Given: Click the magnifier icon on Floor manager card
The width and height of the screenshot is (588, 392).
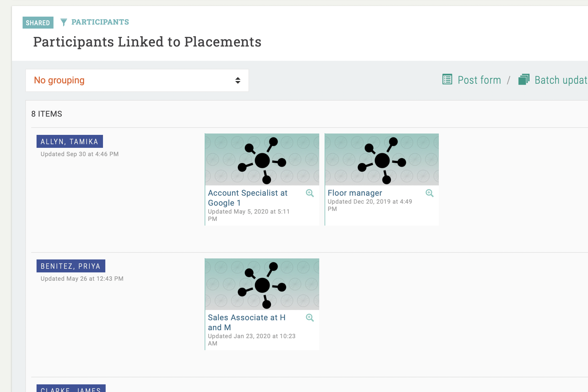Looking at the screenshot, I should 429,193.
